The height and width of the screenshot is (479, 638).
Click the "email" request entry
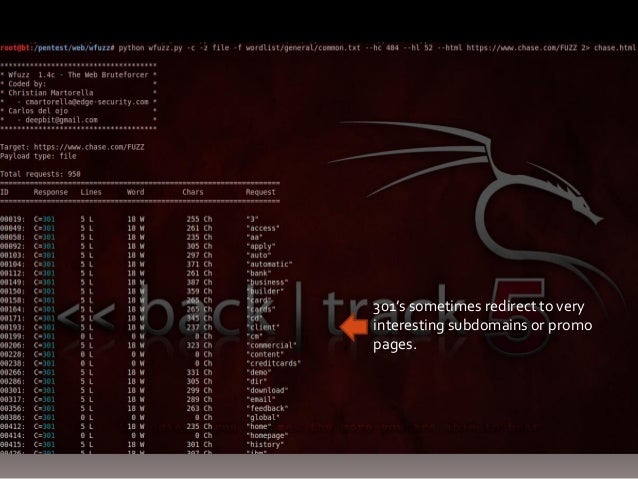click(261, 399)
